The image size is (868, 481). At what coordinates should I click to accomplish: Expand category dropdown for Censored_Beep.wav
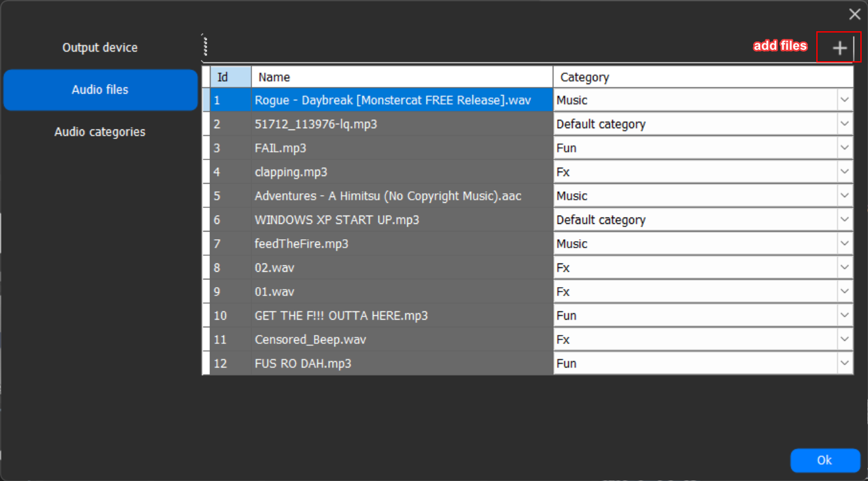845,339
